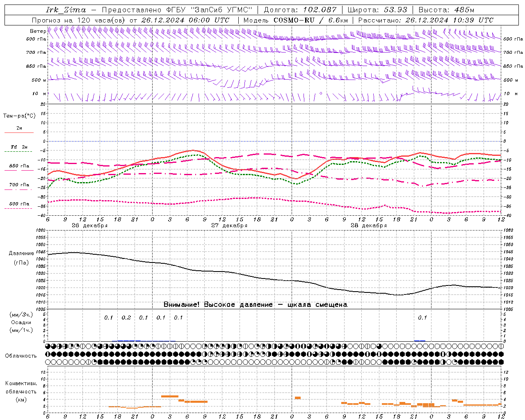The image size is (525, 420).
Task: Click the "Рассчитано: 26.12.2024 10:39 UTC" timestamp
Action: tap(426, 20)
